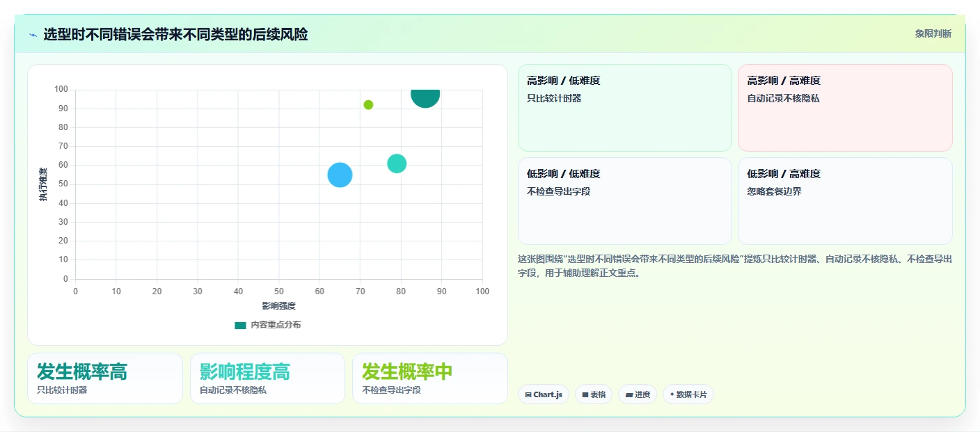980x432 pixels.
Task: Click the title 选型时不同错误会带来不同类型的后续风险
Action: (x=175, y=34)
